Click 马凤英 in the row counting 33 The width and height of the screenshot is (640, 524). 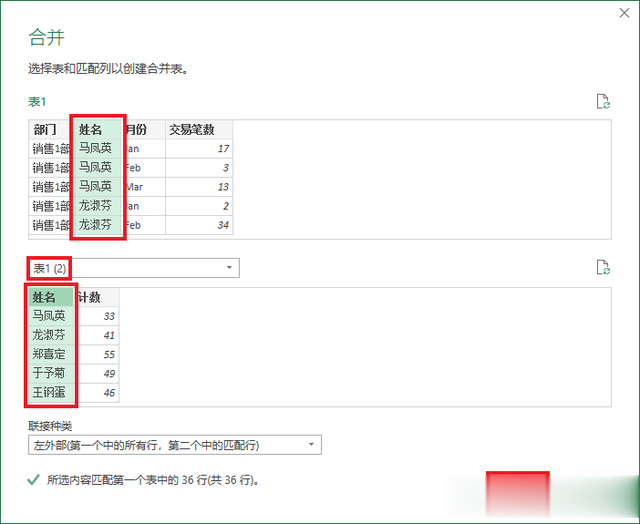pos(51,316)
